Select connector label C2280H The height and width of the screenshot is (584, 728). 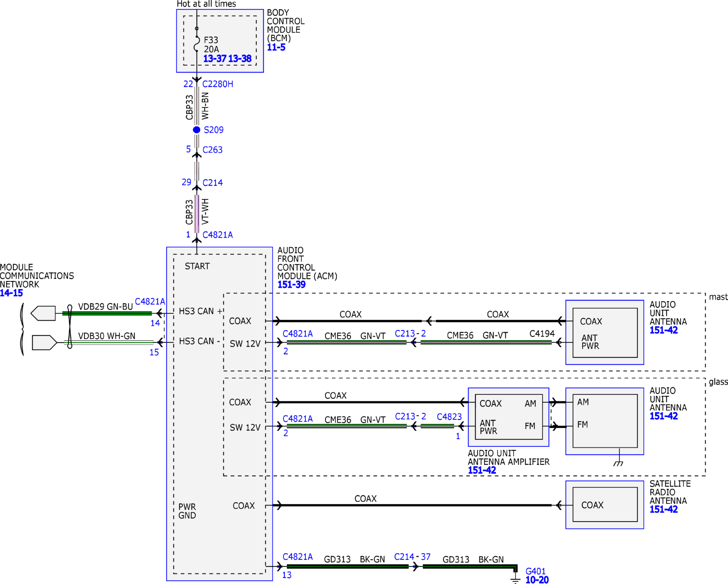pyautogui.click(x=218, y=84)
